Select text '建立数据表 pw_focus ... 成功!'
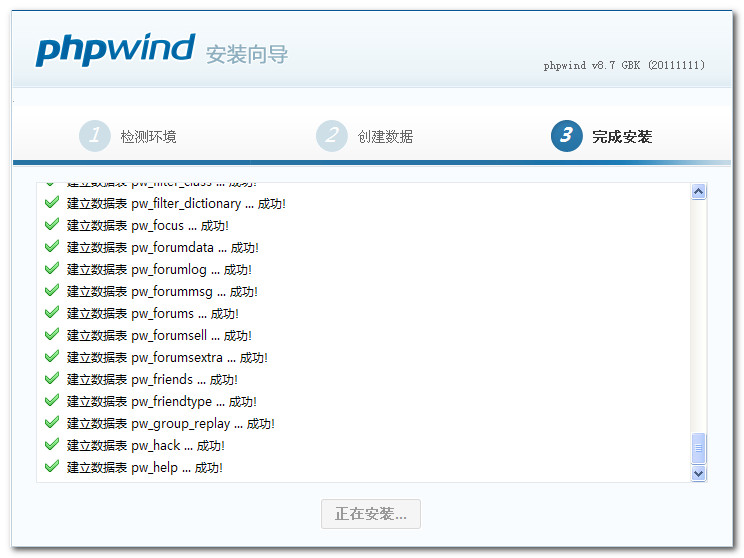Viewport: 744px width, 558px height. [148, 226]
